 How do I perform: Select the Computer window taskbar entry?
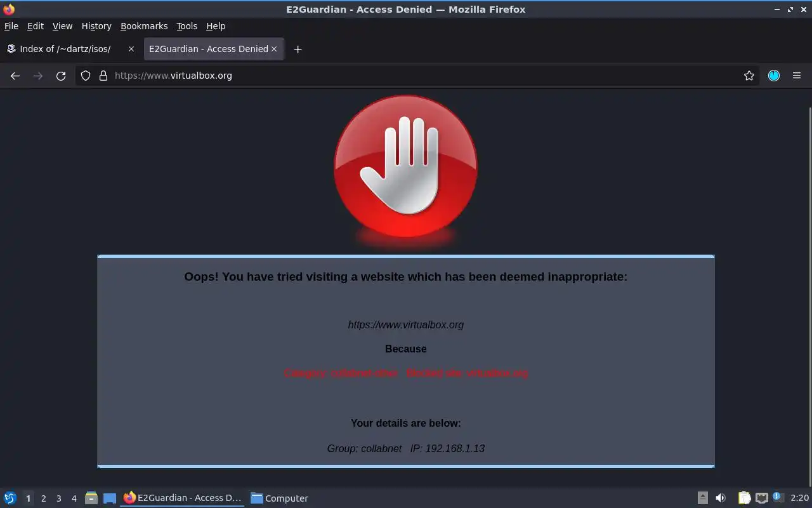tap(279, 498)
